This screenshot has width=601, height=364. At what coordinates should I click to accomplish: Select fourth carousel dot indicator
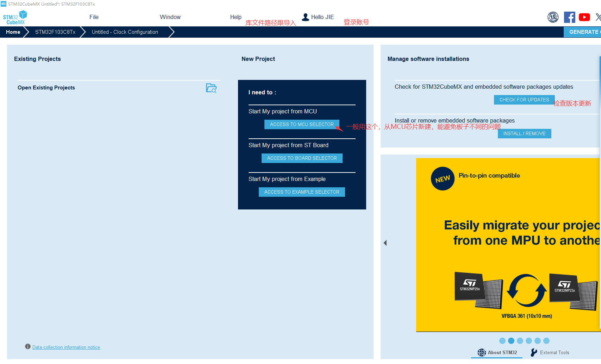click(529, 341)
